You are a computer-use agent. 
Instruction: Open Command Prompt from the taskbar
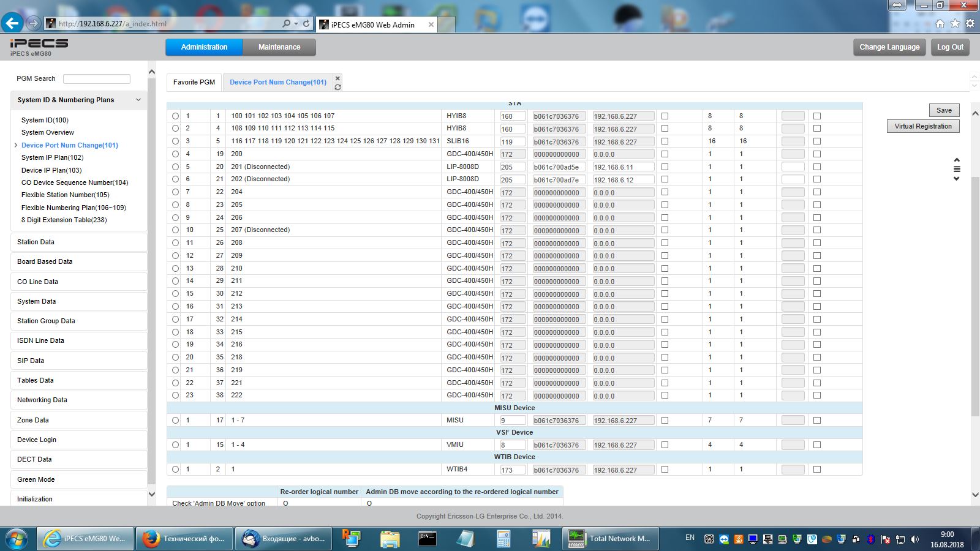pyautogui.click(x=428, y=539)
